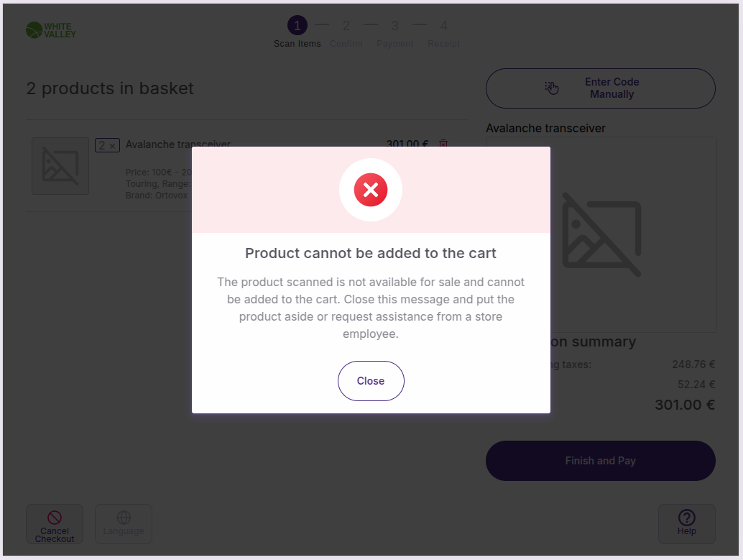The image size is (743, 560).
Task: Click the basket item's missing-image thumbnail
Action: click(x=60, y=166)
